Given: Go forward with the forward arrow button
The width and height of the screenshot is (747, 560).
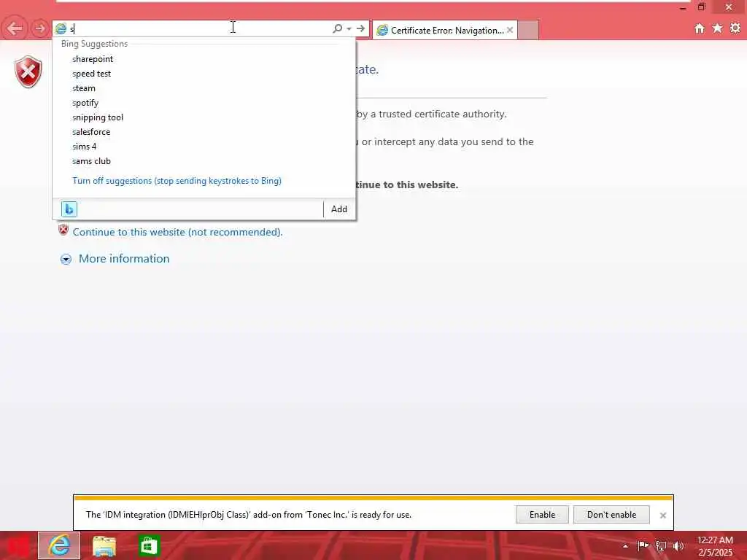Looking at the screenshot, I should pyautogui.click(x=40, y=28).
